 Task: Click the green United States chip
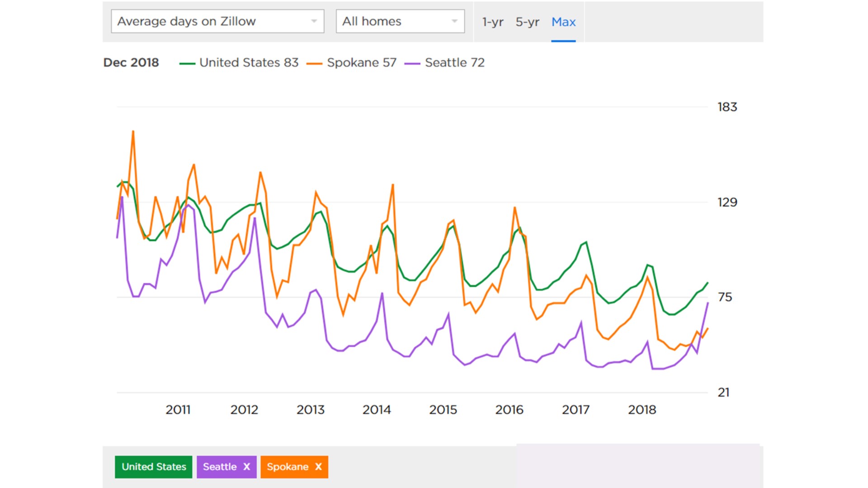153,467
